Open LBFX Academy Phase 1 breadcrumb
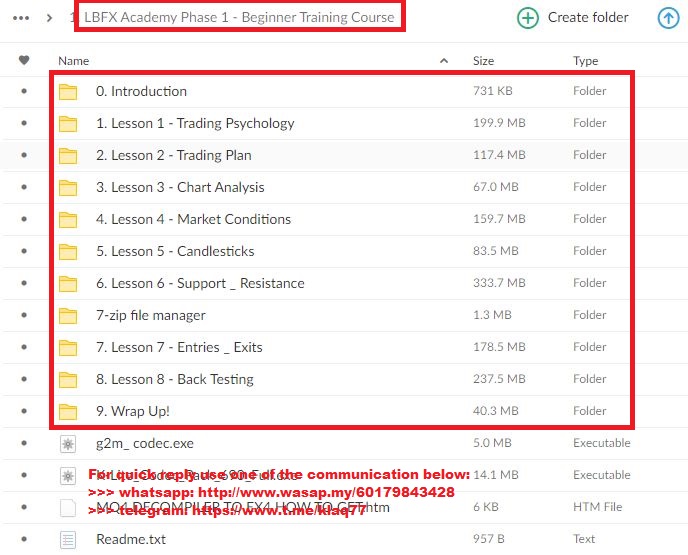This screenshot has width=688, height=555. [x=239, y=17]
